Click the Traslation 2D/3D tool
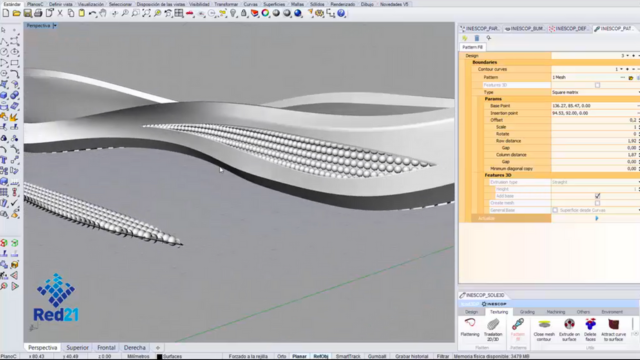The height and width of the screenshot is (360, 640). [x=493, y=330]
